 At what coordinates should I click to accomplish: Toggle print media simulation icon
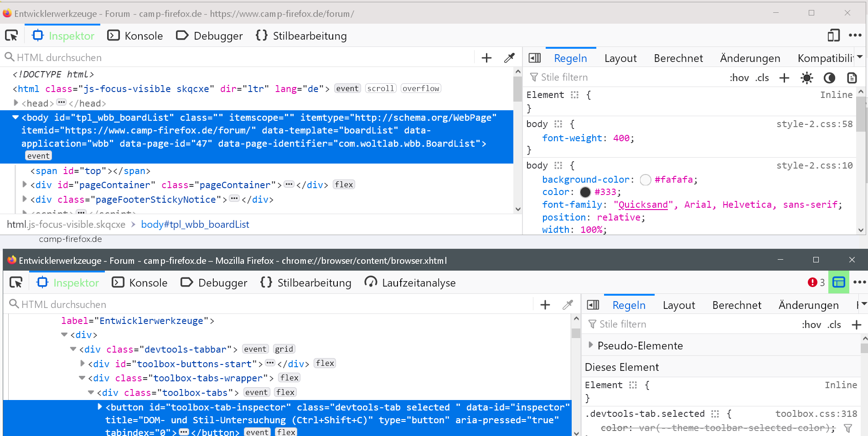852,78
